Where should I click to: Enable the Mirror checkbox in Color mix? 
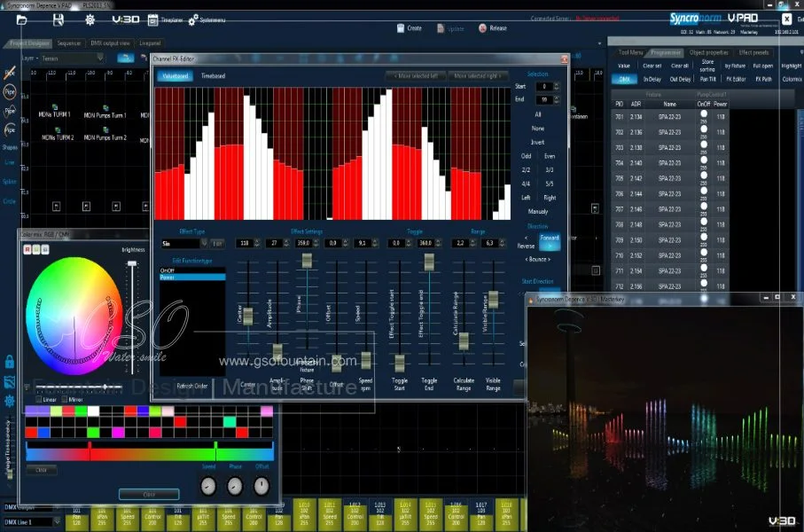[x=65, y=399]
